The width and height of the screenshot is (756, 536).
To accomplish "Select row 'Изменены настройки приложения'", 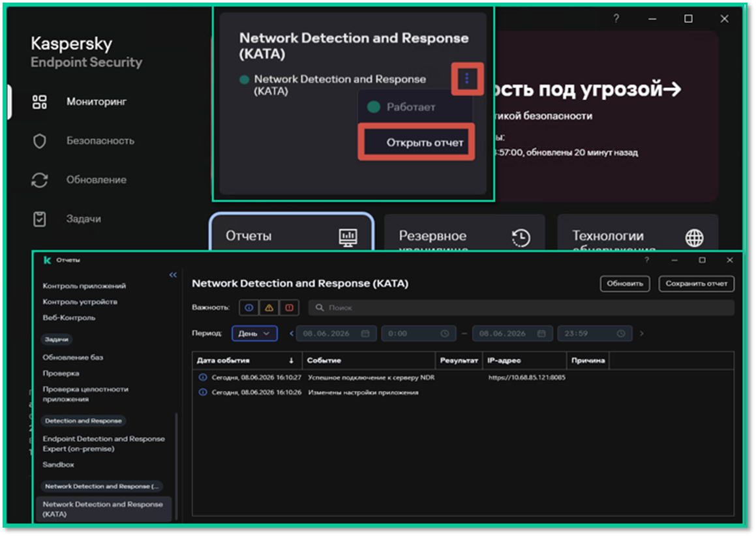I will (463, 393).
